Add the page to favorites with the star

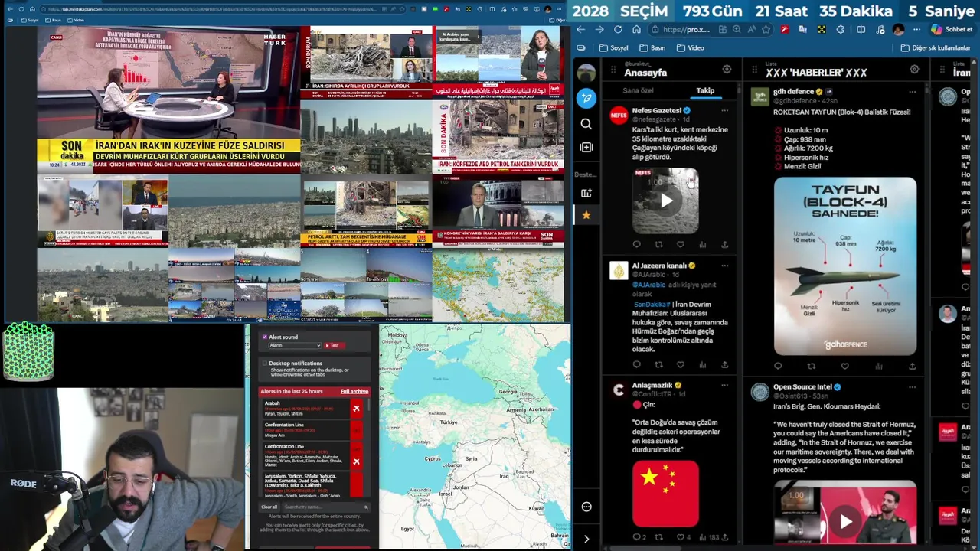click(x=766, y=30)
